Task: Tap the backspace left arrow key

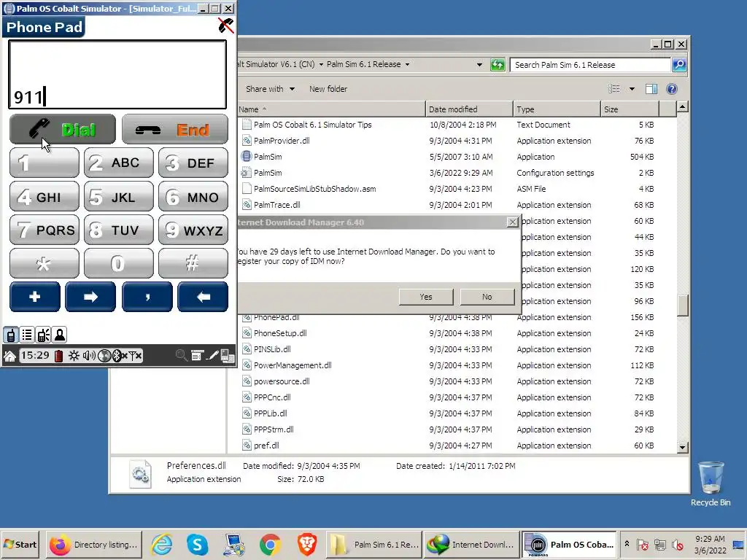Action: click(x=203, y=297)
